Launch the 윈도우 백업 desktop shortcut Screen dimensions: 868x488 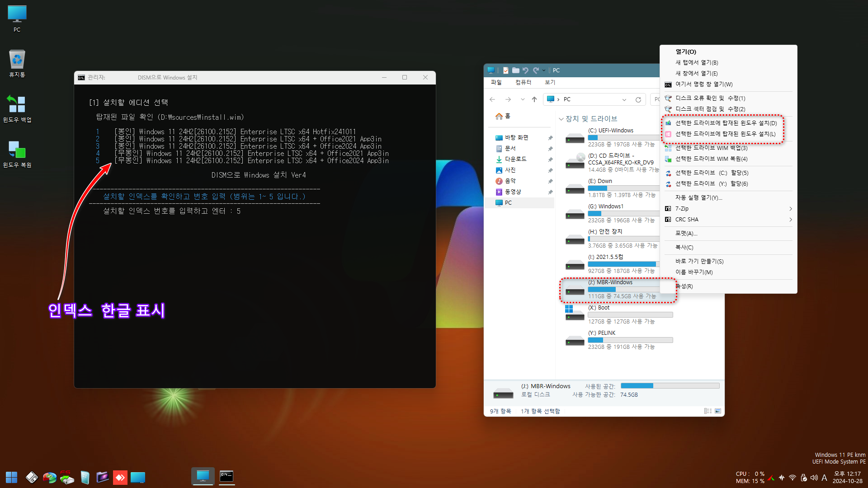[17, 109]
